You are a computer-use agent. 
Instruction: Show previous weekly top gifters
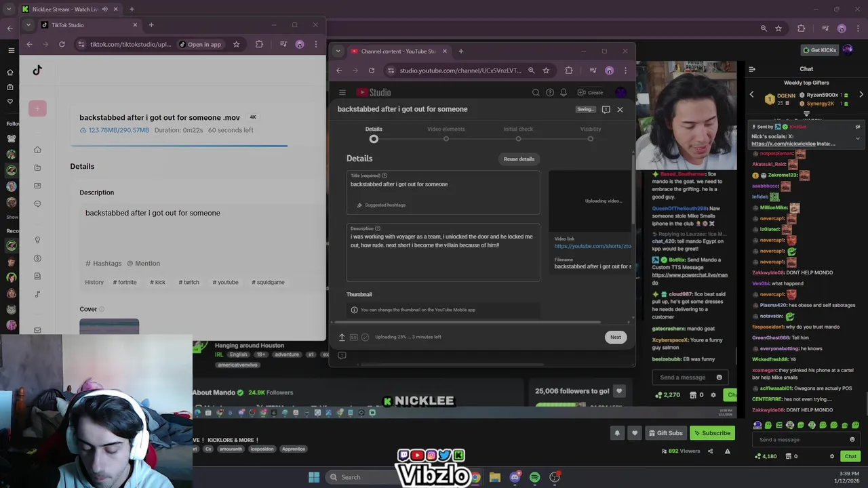point(751,95)
